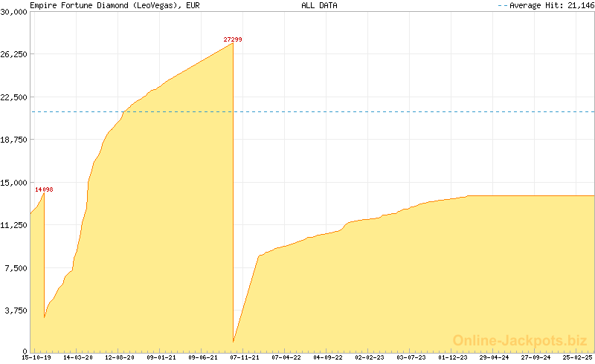The height and width of the screenshot is (364, 595).
Task: Select the 12-08-20 date on x-axis
Action: pyautogui.click(x=120, y=357)
